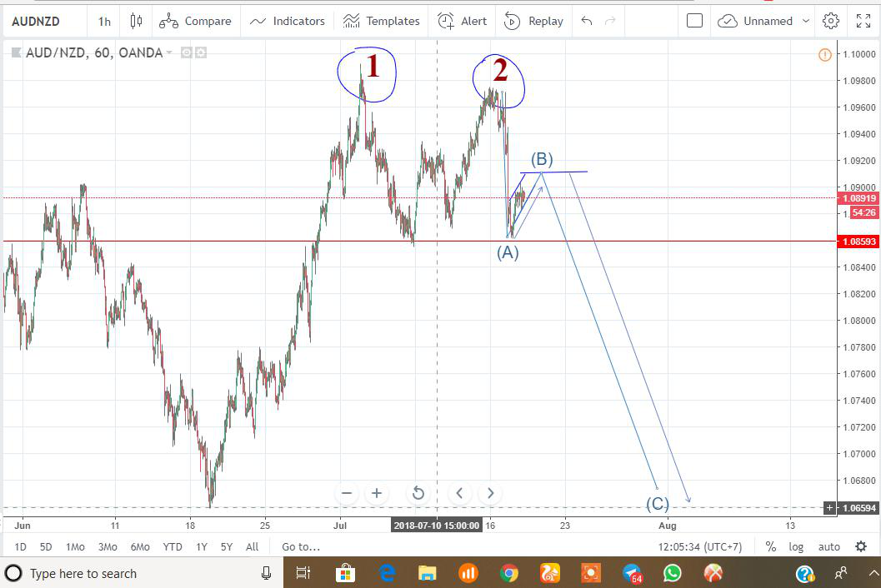
Task: Zoom in the chart with plus button
Action: tap(377, 493)
